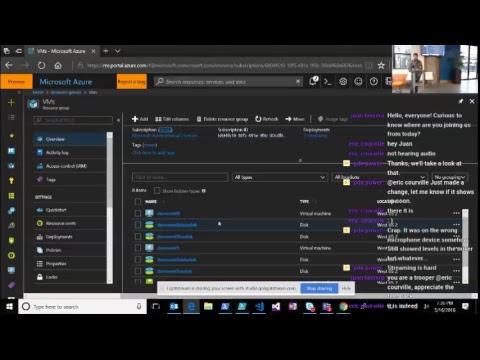
Task: Click the green shield icon in the sidebar
Action: [11, 240]
